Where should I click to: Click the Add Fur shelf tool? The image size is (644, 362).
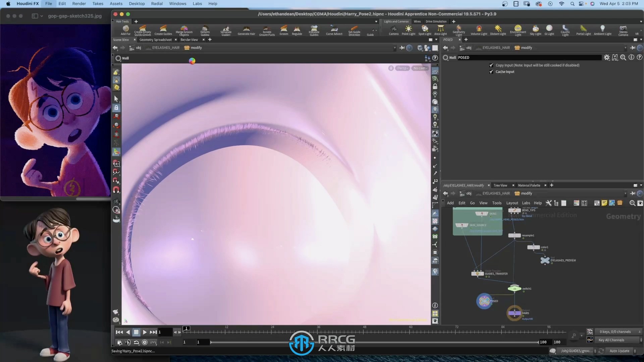[126, 30]
